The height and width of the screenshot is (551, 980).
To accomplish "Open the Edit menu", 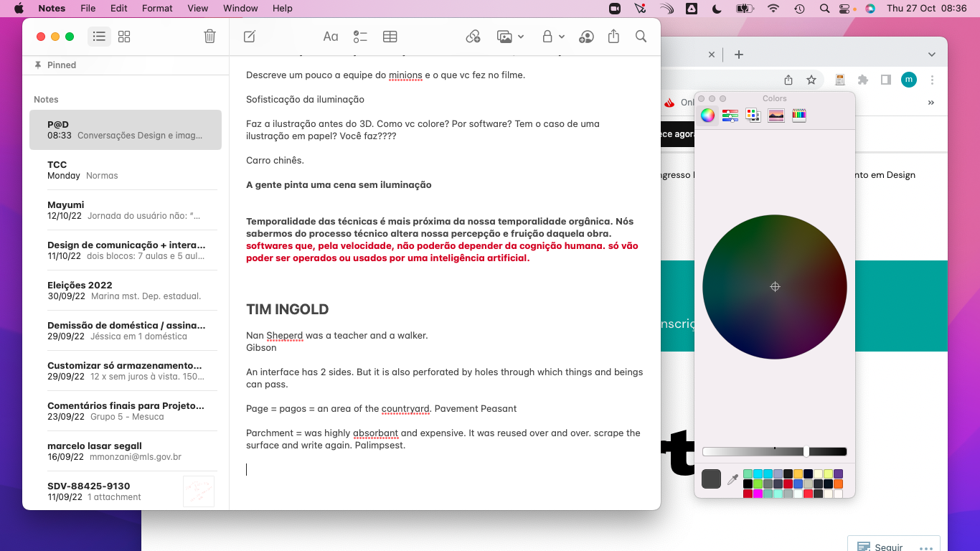I will click(x=119, y=8).
